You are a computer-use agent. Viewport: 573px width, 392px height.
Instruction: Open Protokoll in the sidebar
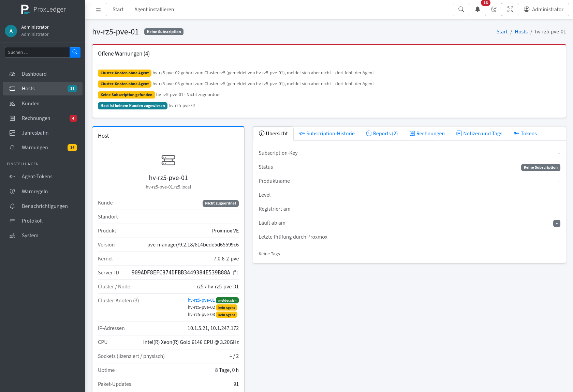[43, 221]
